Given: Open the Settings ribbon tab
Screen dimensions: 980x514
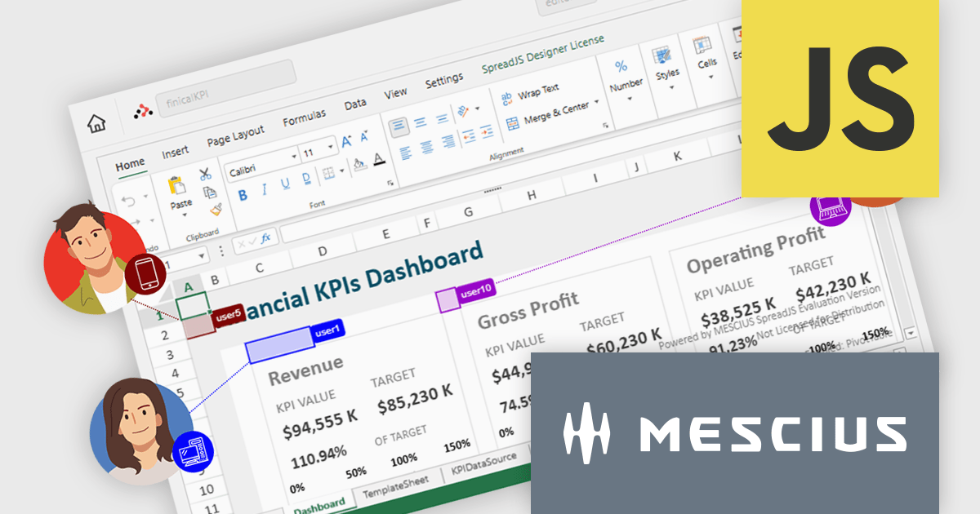Looking at the screenshot, I should pos(443,81).
